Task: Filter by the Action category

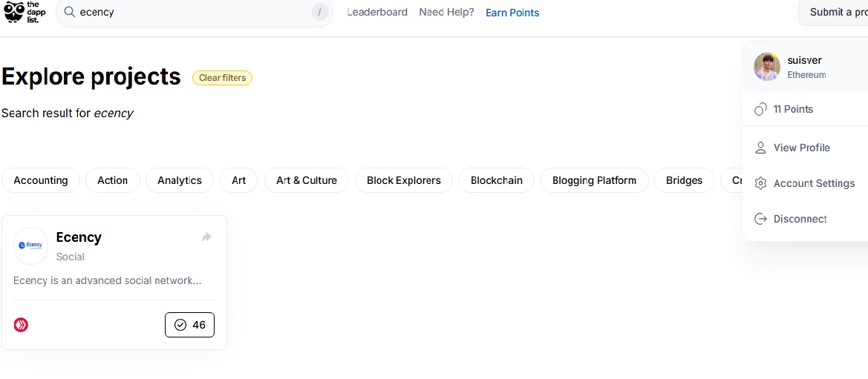Action: pyautogui.click(x=112, y=180)
